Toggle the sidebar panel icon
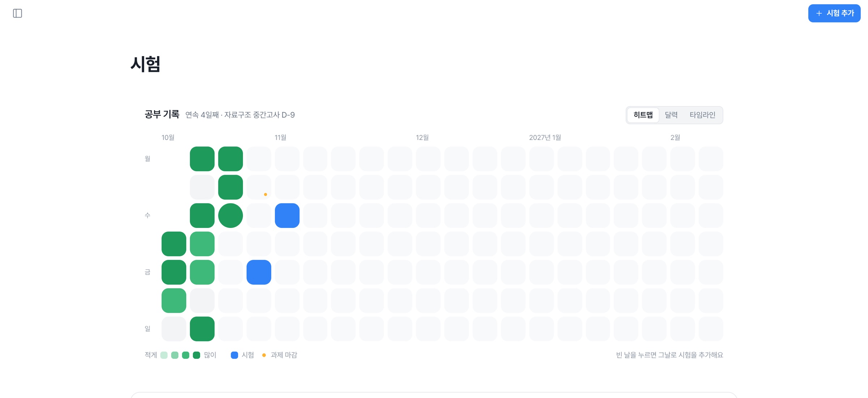The height and width of the screenshot is (398, 868). 17,13
